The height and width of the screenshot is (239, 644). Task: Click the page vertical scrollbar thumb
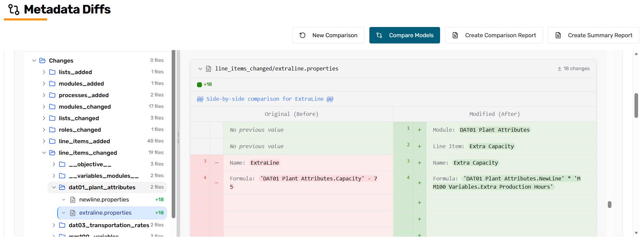click(x=636, y=105)
